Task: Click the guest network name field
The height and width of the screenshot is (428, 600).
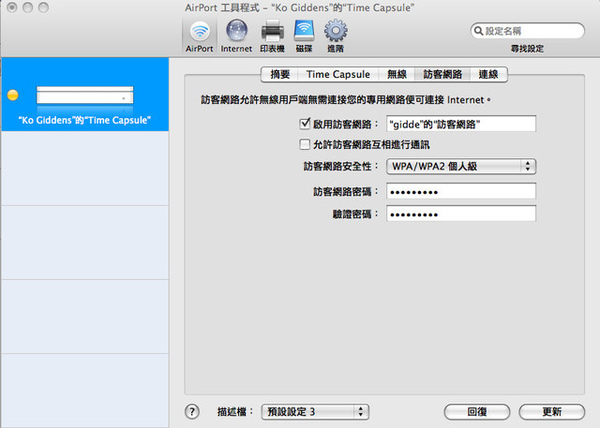Action: tap(461, 124)
